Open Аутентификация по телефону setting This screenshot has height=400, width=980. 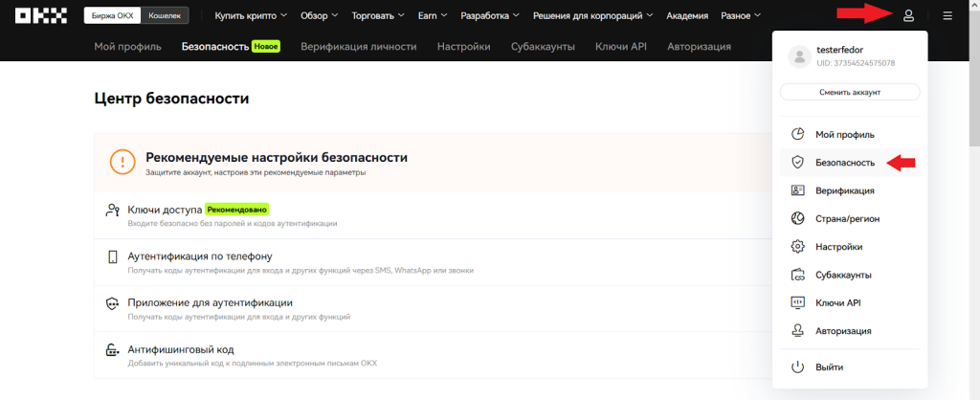(x=200, y=256)
